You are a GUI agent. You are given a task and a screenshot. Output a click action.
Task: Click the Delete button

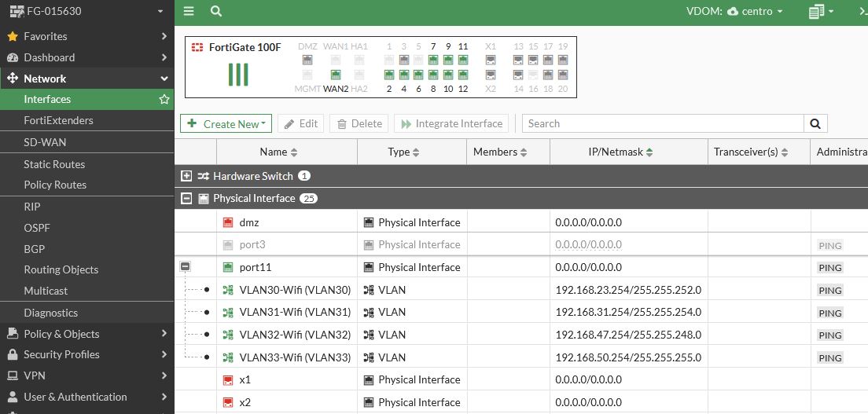click(359, 123)
